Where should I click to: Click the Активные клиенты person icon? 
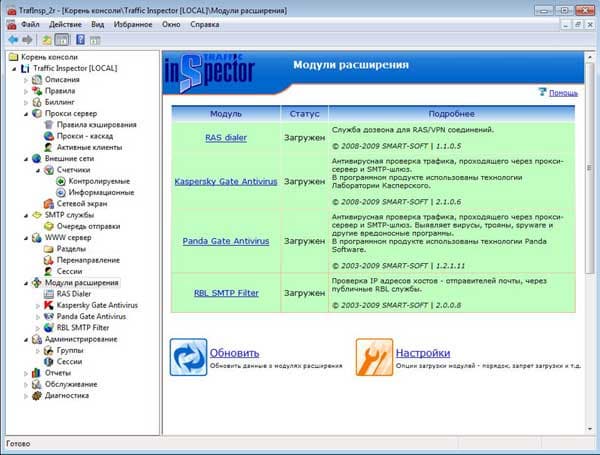(49, 147)
